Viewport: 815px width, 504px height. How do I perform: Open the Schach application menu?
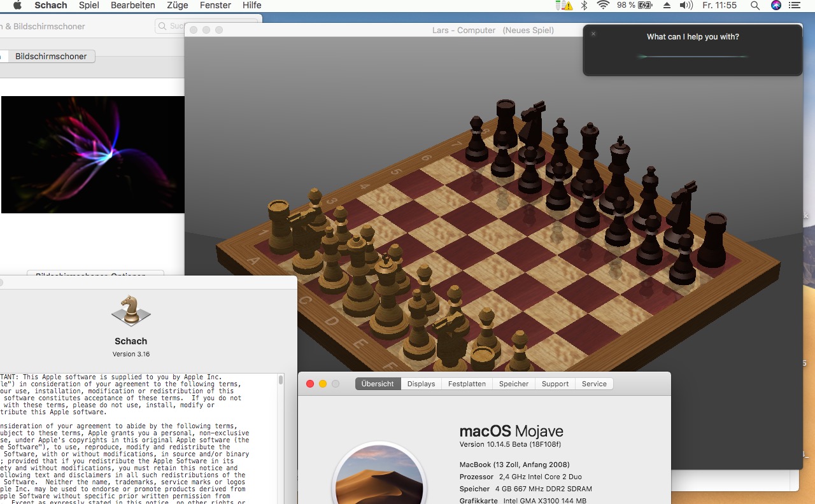pyautogui.click(x=50, y=5)
